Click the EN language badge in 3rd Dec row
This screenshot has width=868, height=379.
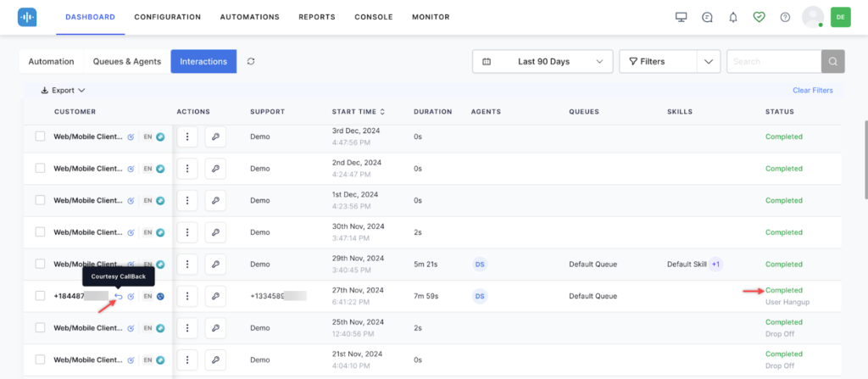pyautogui.click(x=147, y=137)
